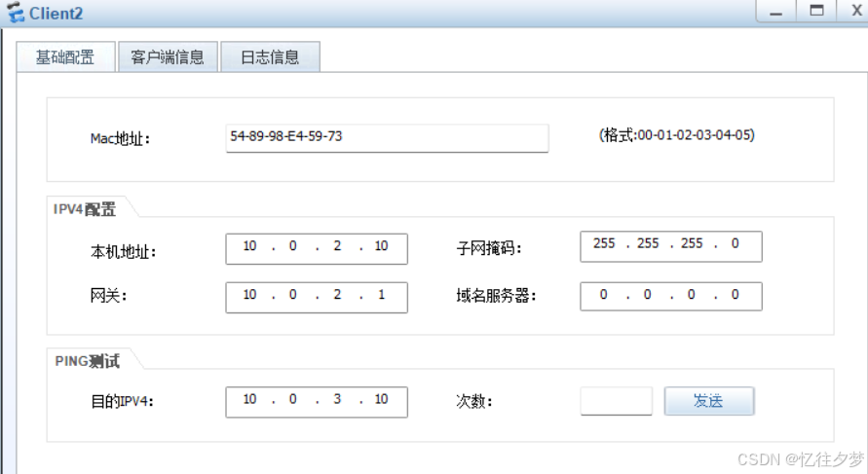Open the 日志信息 tab
Screen dimensions: 868x474
tap(270, 57)
